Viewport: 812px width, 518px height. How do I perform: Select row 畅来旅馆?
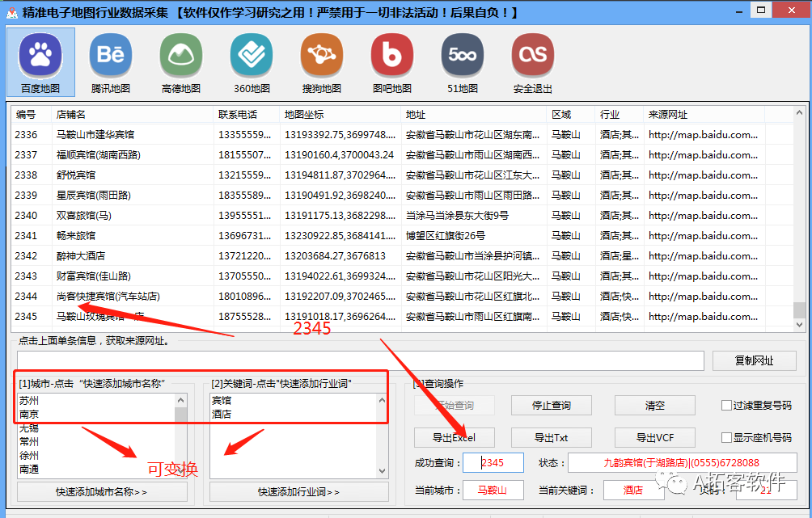click(402, 235)
